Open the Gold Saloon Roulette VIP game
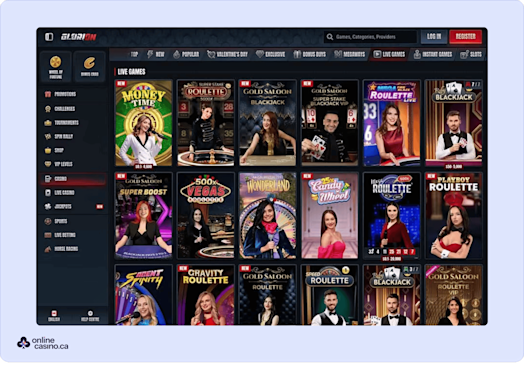Viewport: 524px width, 372px height. coord(453,295)
